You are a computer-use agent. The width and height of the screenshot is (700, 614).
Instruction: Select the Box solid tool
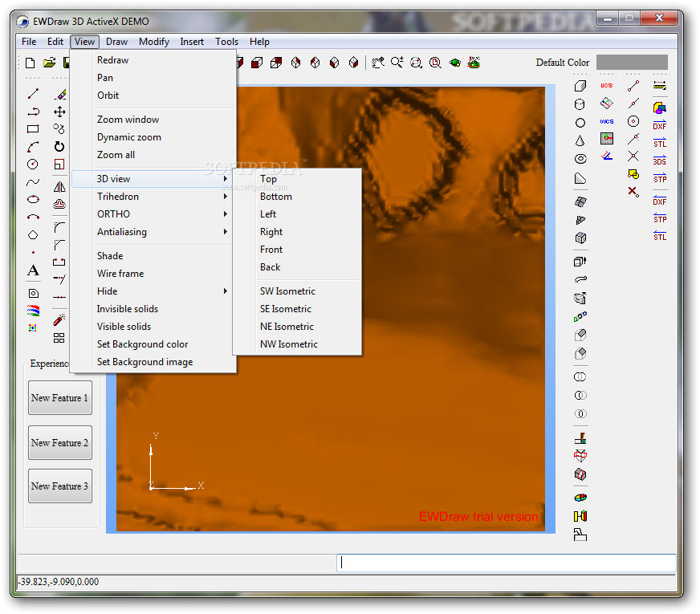click(x=580, y=86)
